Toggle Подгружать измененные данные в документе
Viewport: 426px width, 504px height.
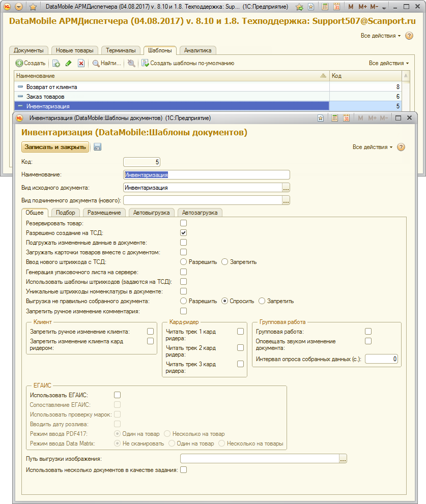pyautogui.click(x=183, y=243)
